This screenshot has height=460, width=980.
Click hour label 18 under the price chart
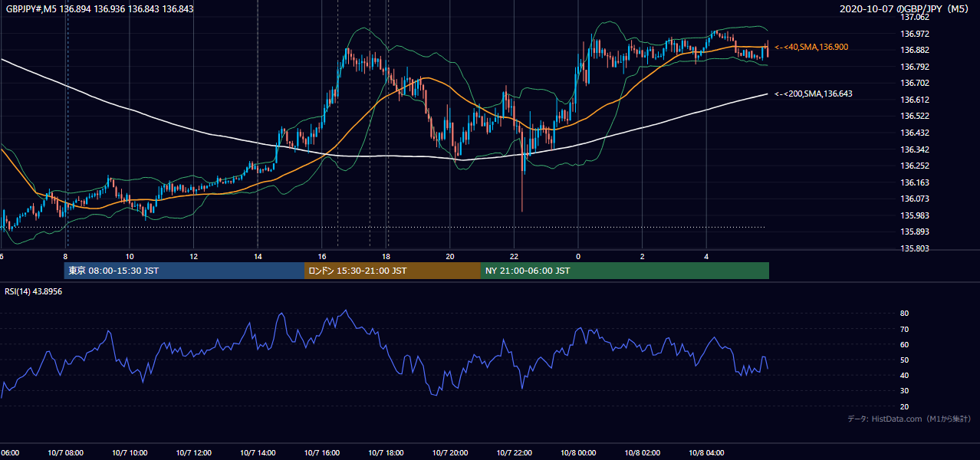pos(386,256)
